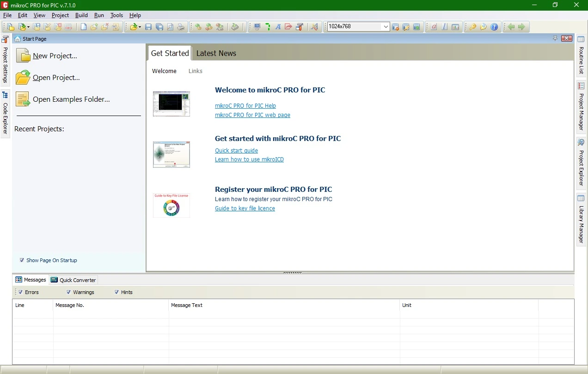This screenshot has width=588, height=374.
Task: Click the green back arrow icon
Action: [x=511, y=27]
